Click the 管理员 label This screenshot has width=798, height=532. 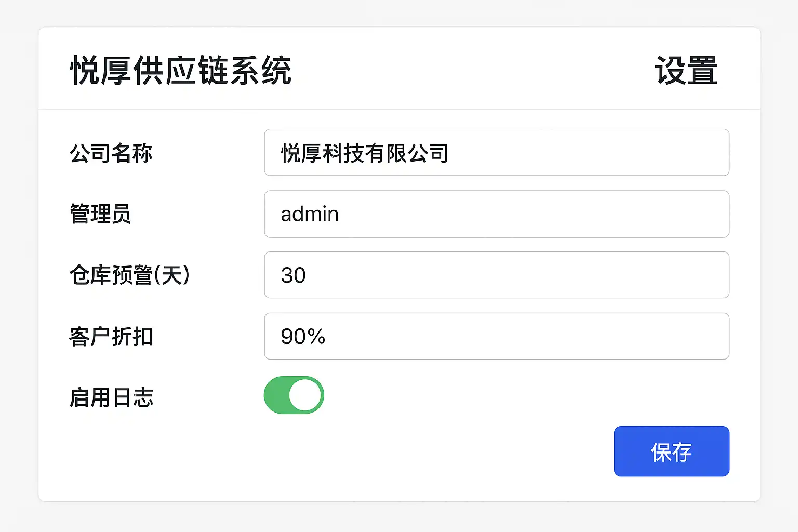click(100, 214)
